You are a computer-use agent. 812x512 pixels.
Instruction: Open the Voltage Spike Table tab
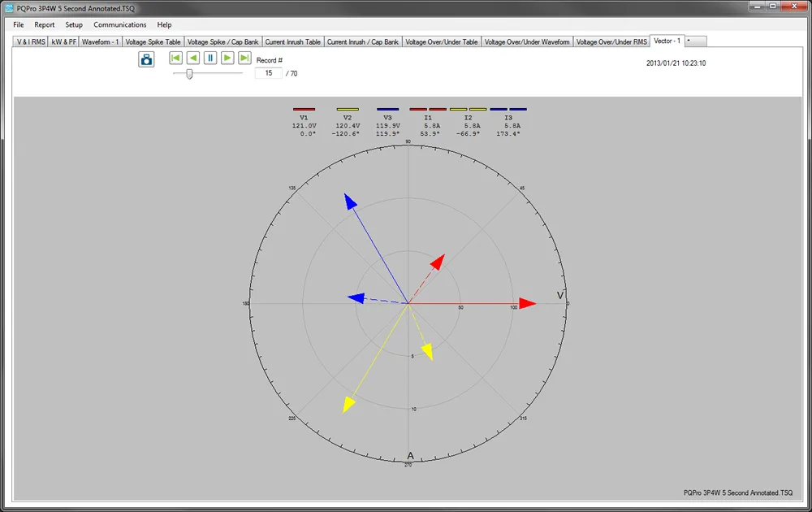[153, 42]
